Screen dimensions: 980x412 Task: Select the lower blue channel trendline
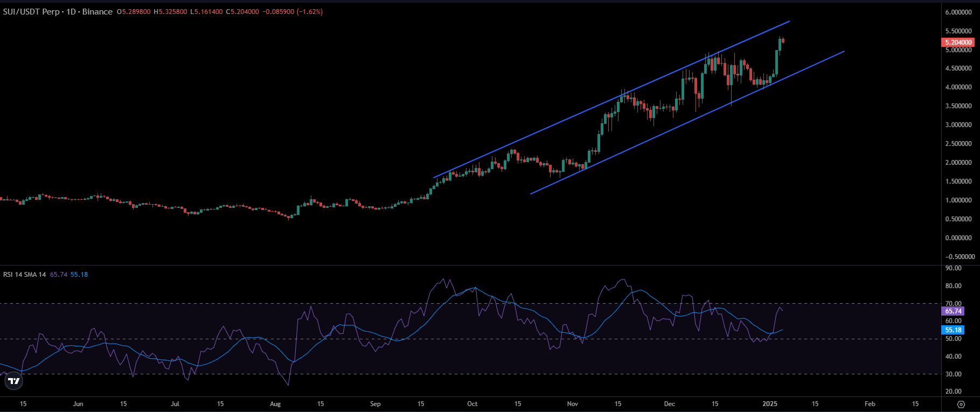687,123
